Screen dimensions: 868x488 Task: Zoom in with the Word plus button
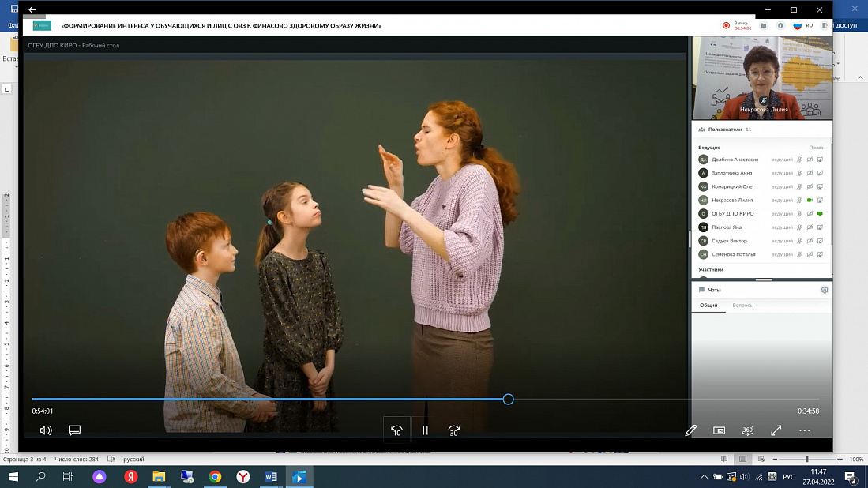[x=840, y=460]
